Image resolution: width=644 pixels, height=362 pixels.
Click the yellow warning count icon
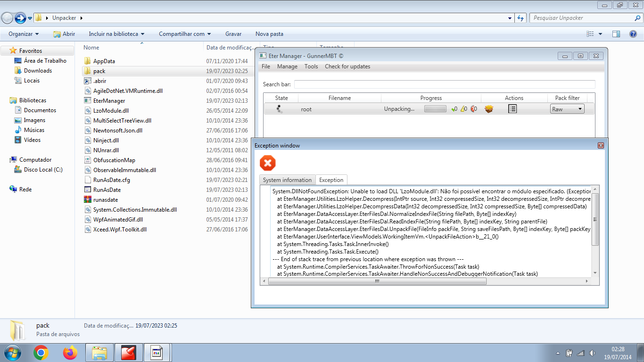click(464, 109)
